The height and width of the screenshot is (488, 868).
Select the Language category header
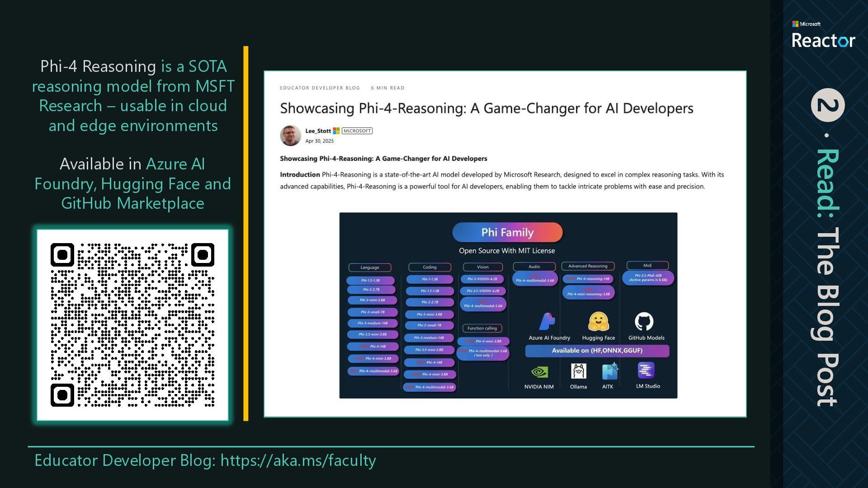click(370, 267)
